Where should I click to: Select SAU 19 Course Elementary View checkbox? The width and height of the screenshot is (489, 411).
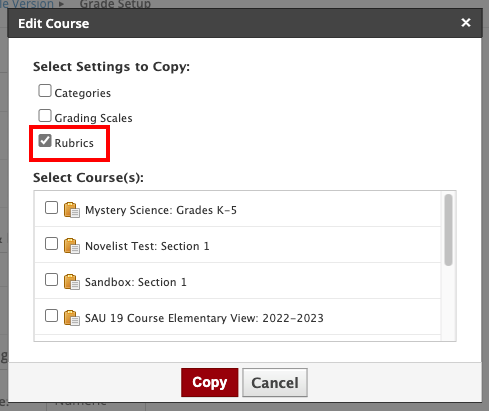click(51, 316)
